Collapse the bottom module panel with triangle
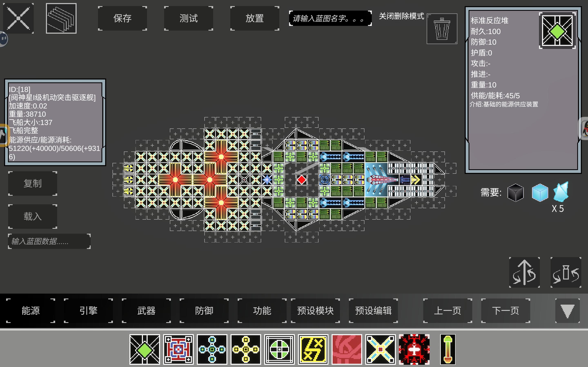This screenshot has width=588, height=367. click(567, 311)
